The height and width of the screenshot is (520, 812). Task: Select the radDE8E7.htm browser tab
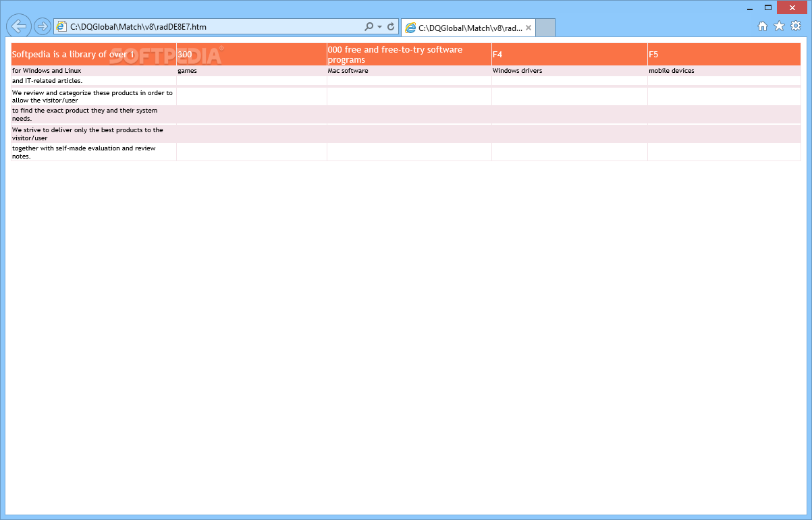coord(468,28)
